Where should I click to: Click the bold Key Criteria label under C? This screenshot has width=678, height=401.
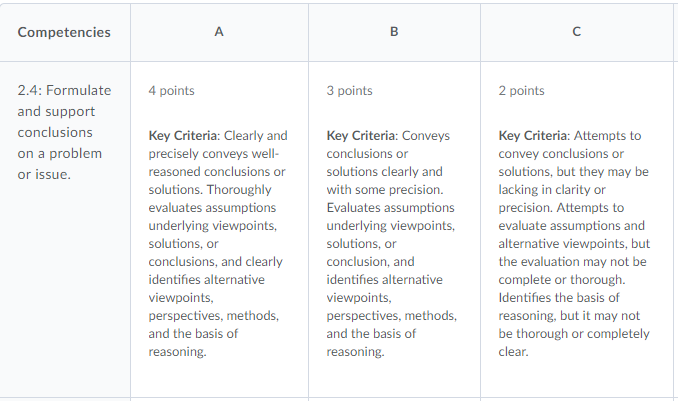coord(534,136)
